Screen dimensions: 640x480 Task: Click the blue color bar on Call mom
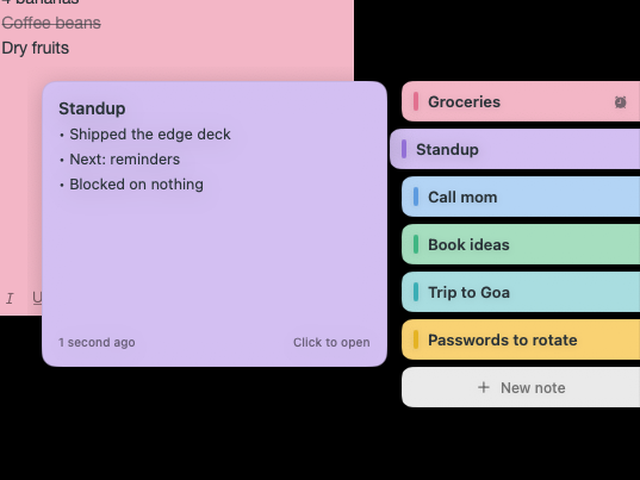(416, 197)
